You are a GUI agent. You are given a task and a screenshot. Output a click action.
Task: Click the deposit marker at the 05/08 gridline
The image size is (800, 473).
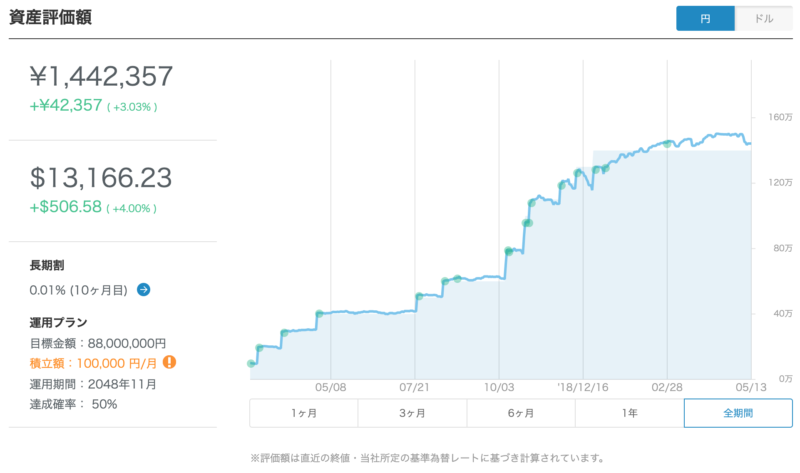(319, 314)
